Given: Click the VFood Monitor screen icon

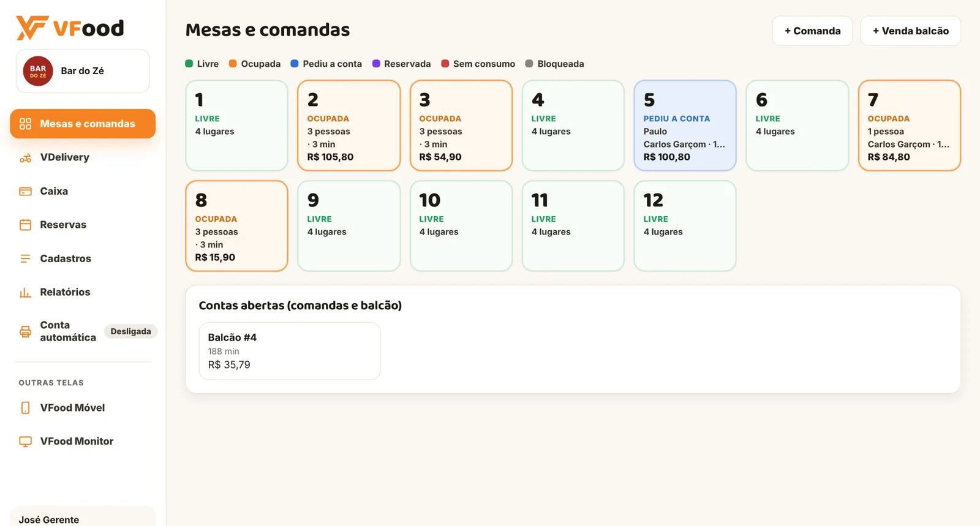Looking at the screenshot, I should click(25, 441).
